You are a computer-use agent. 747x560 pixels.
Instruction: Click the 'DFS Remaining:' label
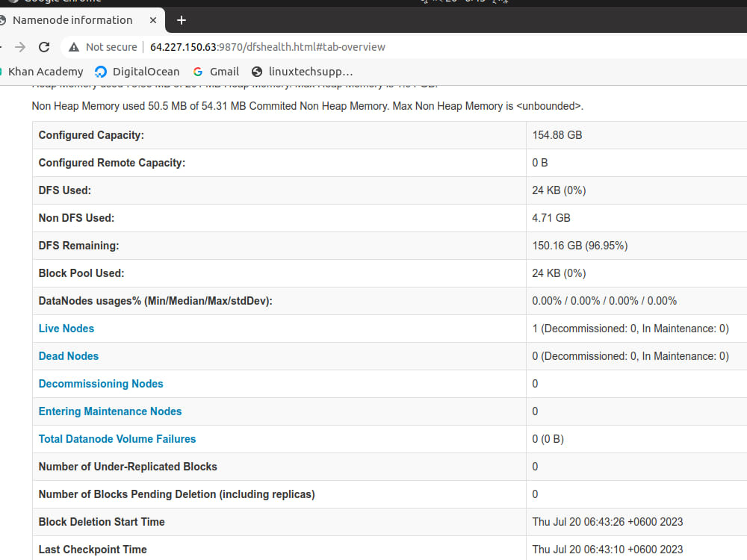pyautogui.click(x=78, y=246)
